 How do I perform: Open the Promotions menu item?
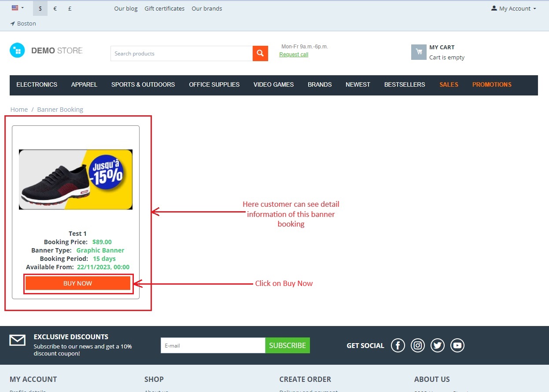point(492,84)
